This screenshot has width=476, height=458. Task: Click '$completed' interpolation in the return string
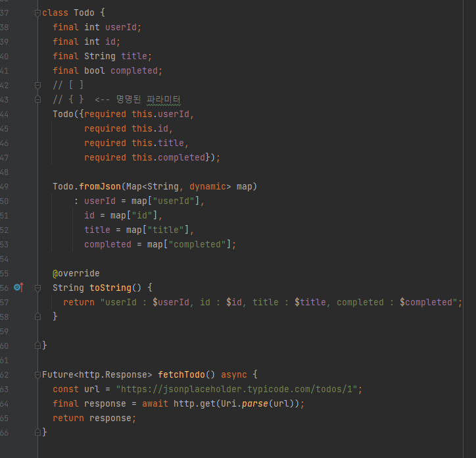[425, 303]
